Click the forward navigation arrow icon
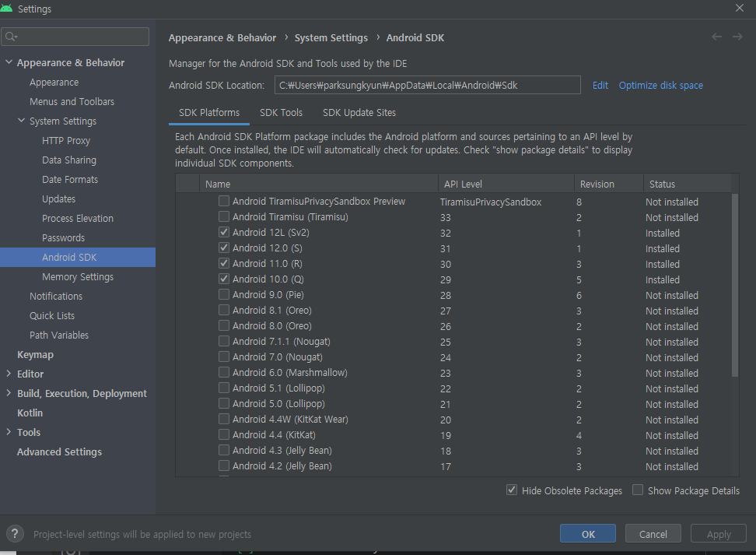 (x=737, y=37)
